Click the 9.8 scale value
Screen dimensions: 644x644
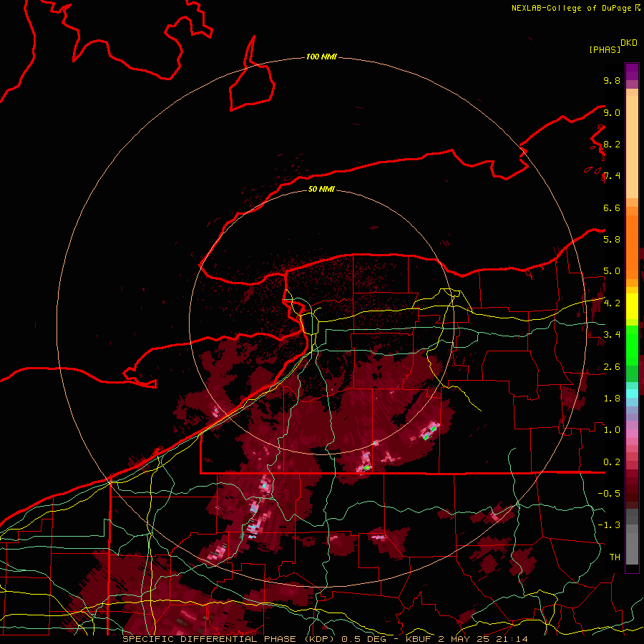pos(612,80)
